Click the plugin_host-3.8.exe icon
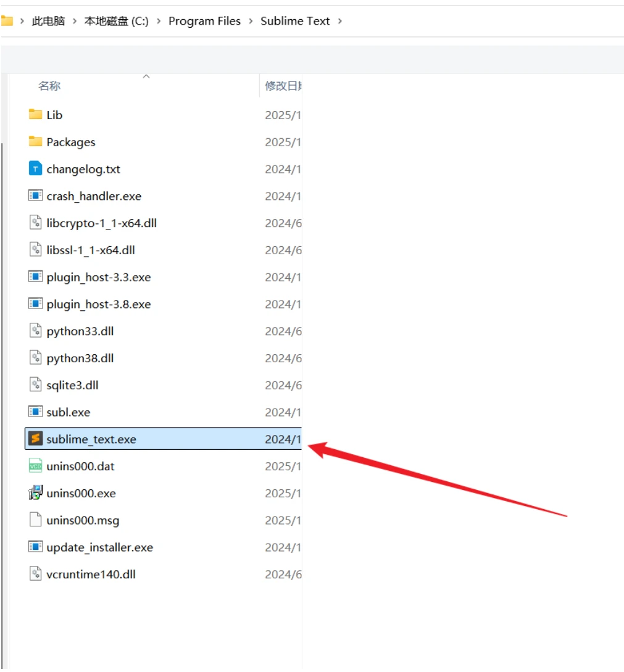Screen dimensions: 624x672 pos(35,304)
